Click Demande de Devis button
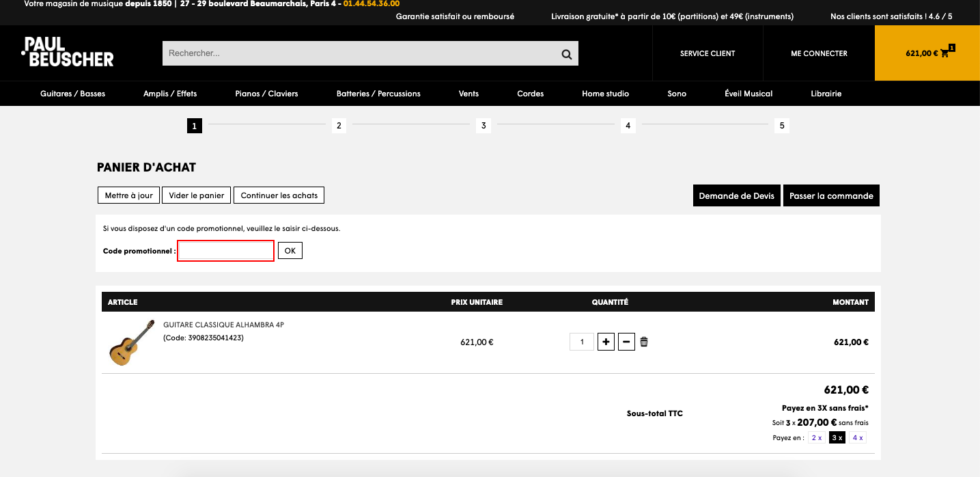Viewport: 980px width, 477px height. (737, 195)
